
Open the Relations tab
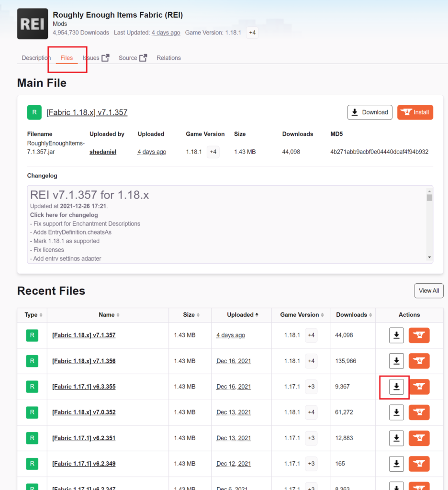tap(168, 58)
